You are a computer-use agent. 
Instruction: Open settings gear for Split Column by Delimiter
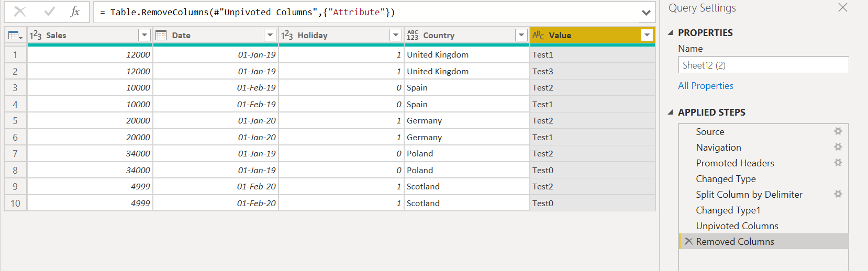coord(838,194)
